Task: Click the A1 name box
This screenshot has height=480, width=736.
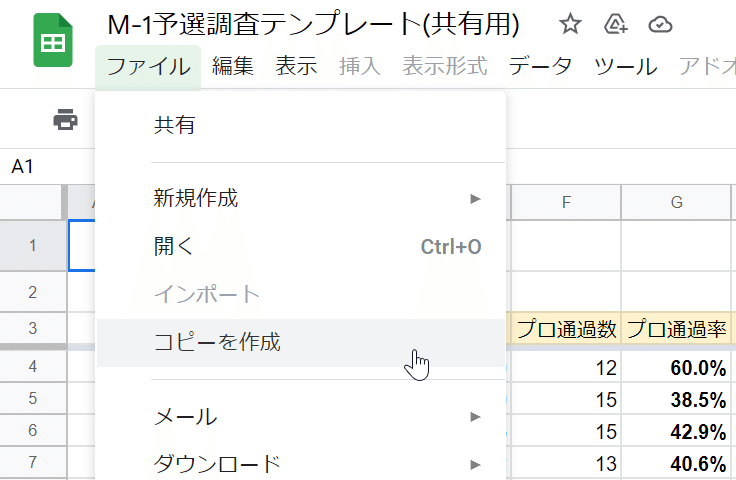Action: pyautogui.click(x=47, y=167)
